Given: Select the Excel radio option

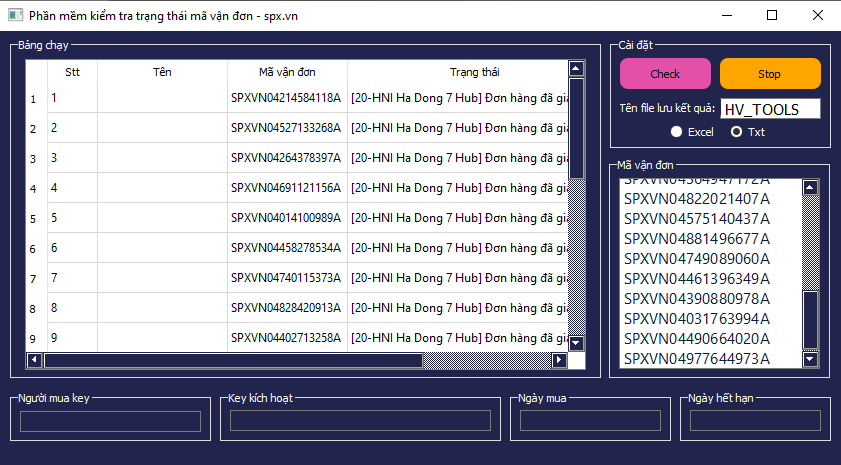Looking at the screenshot, I should point(677,131).
